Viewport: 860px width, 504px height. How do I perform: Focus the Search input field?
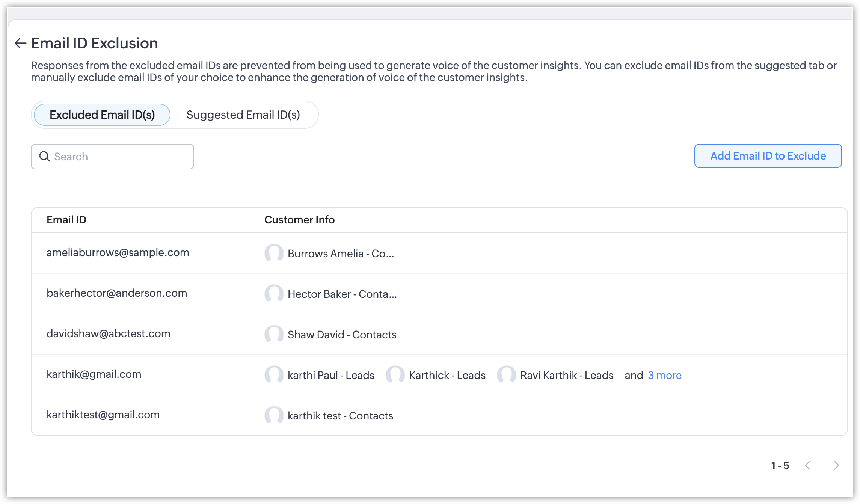[x=120, y=157]
